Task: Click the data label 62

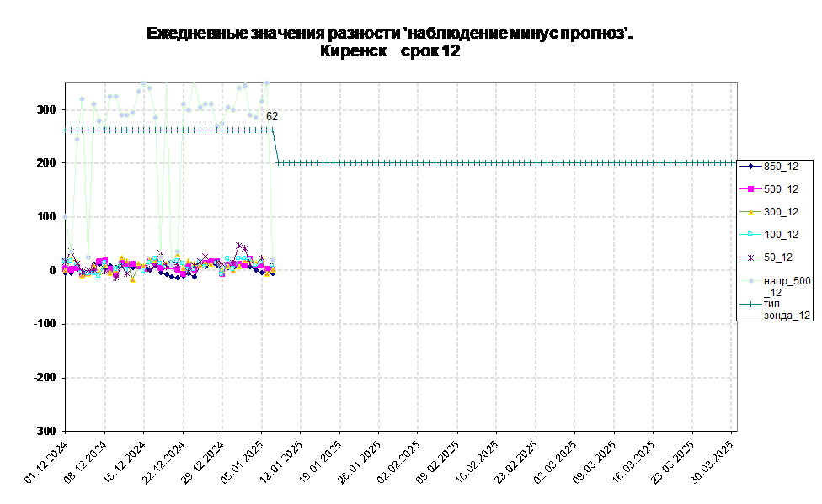Action: click(271, 117)
